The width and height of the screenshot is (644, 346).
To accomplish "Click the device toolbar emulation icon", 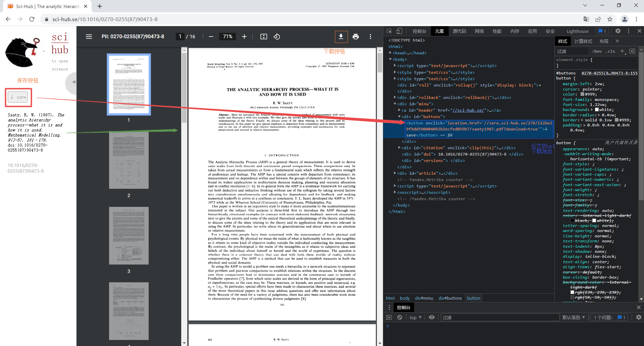I will pyautogui.click(x=399, y=31).
